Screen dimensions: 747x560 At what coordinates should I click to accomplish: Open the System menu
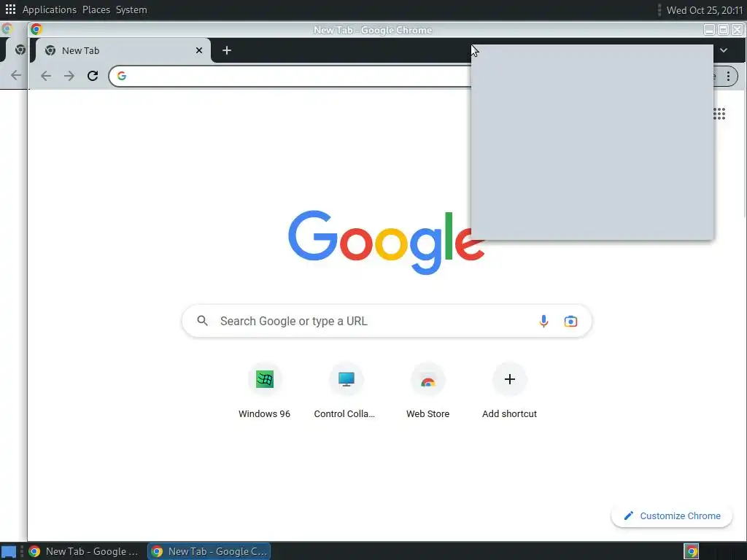coord(131,9)
